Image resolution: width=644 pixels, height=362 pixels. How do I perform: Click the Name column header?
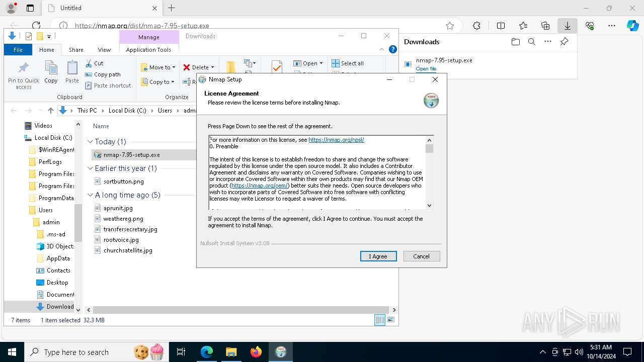pos(101,126)
